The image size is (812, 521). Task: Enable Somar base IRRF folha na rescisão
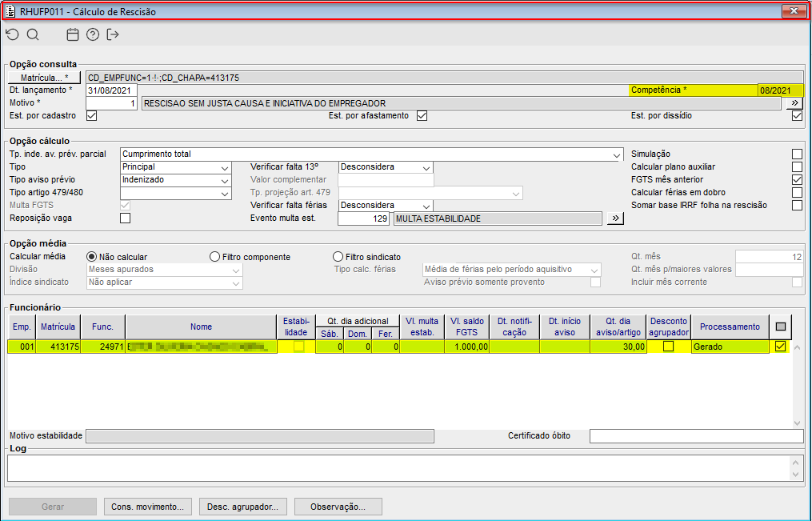[797, 205]
